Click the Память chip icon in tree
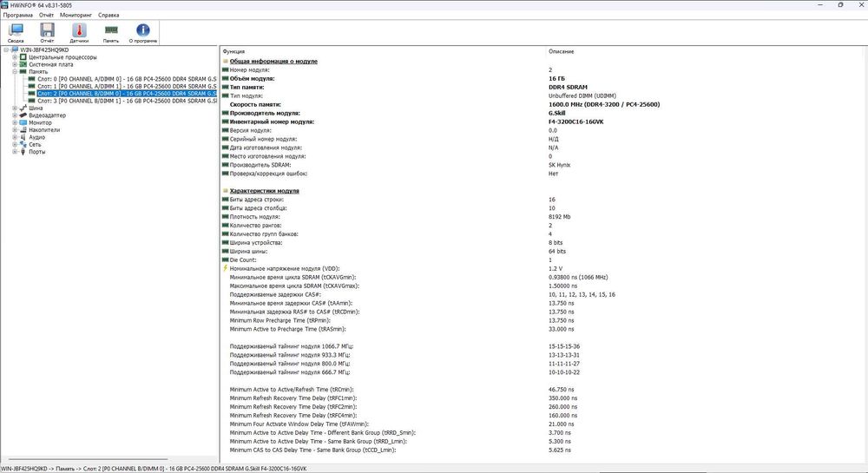 (x=23, y=71)
